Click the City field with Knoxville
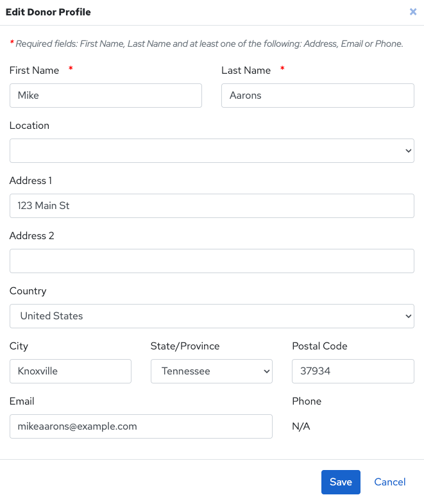Screen dimensions: 424x504 (x=71, y=371)
